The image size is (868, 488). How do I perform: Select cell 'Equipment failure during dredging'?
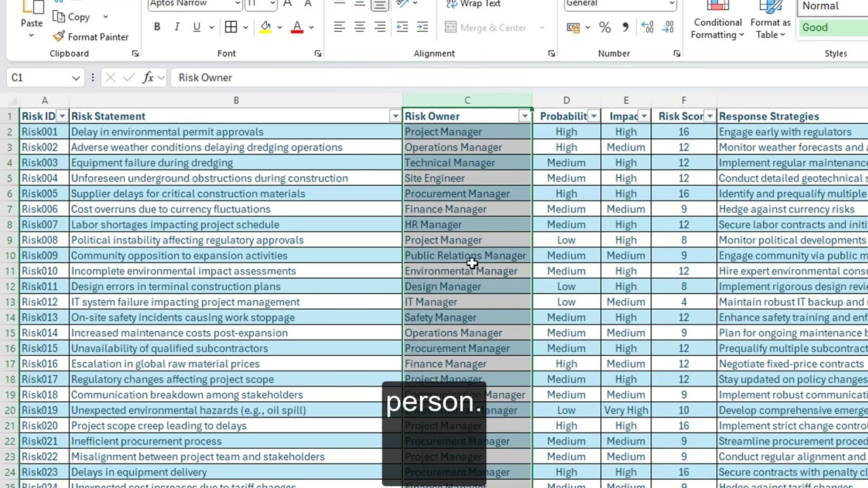236,163
